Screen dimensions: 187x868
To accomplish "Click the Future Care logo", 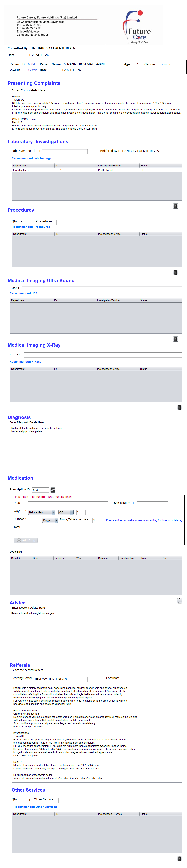I will point(138,27).
